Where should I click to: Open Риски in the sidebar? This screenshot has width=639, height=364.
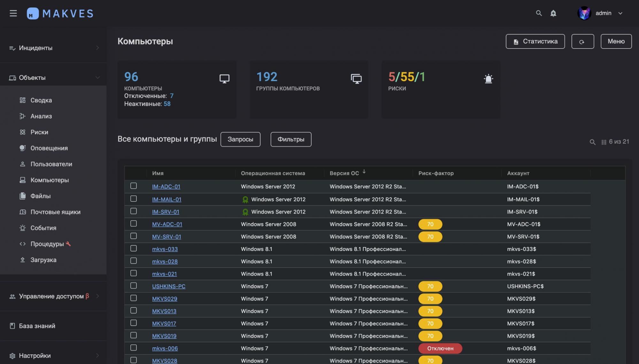point(39,132)
